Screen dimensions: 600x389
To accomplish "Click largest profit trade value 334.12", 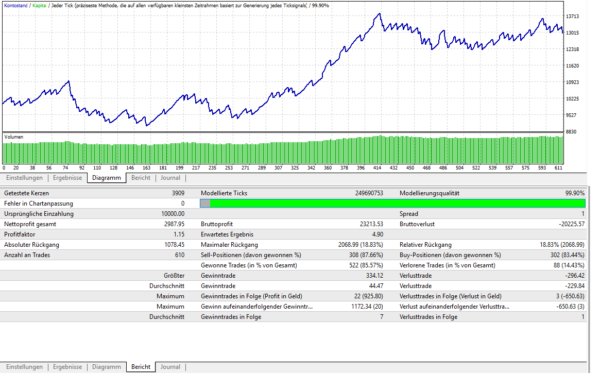I will click(x=374, y=276).
